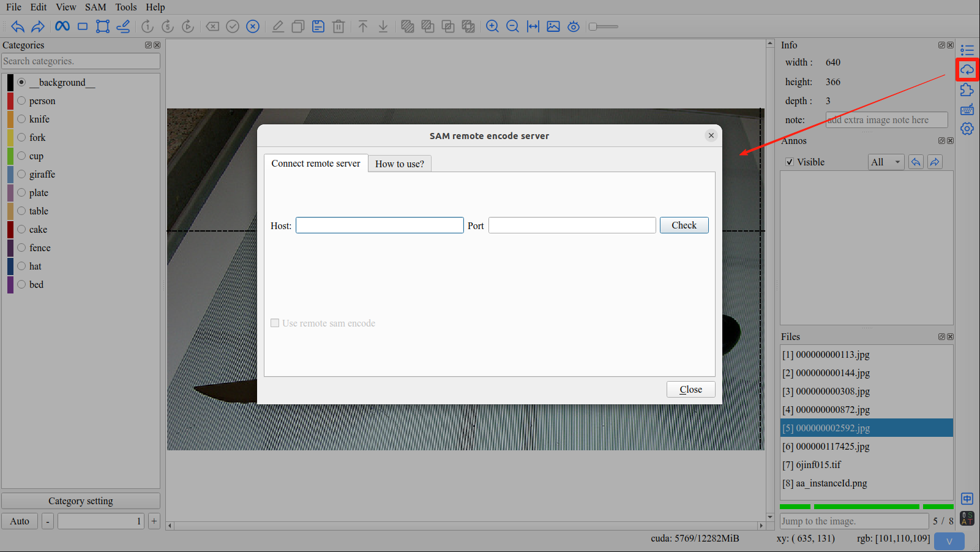The width and height of the screenshot is (980, 552).
Task: Click the plus button beside group number
Action: point(154,521)
